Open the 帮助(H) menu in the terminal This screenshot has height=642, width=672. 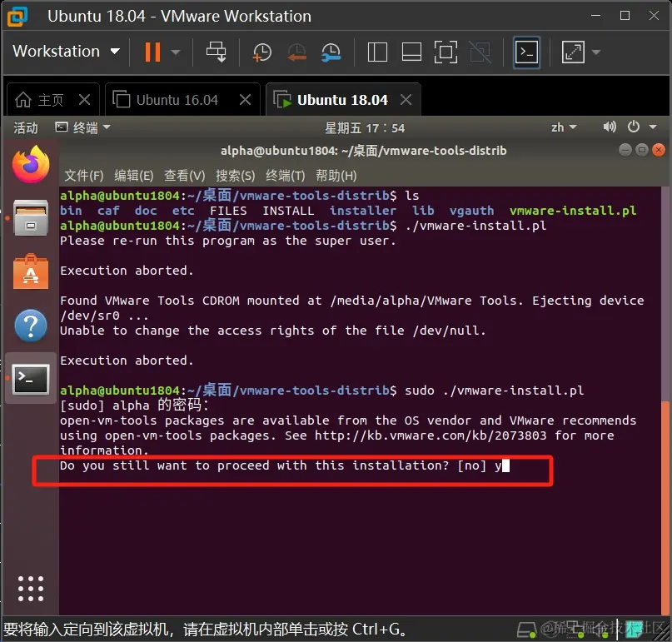[x=336, y=176]
